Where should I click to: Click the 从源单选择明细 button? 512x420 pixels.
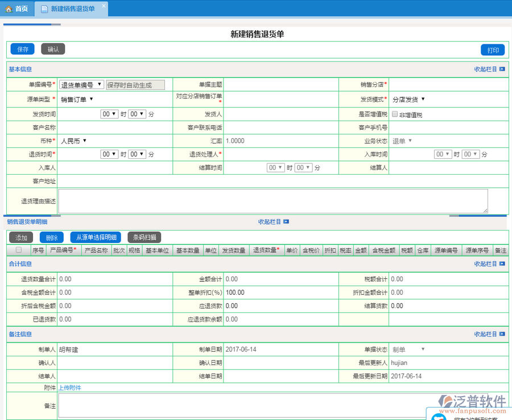click(96, 237)
